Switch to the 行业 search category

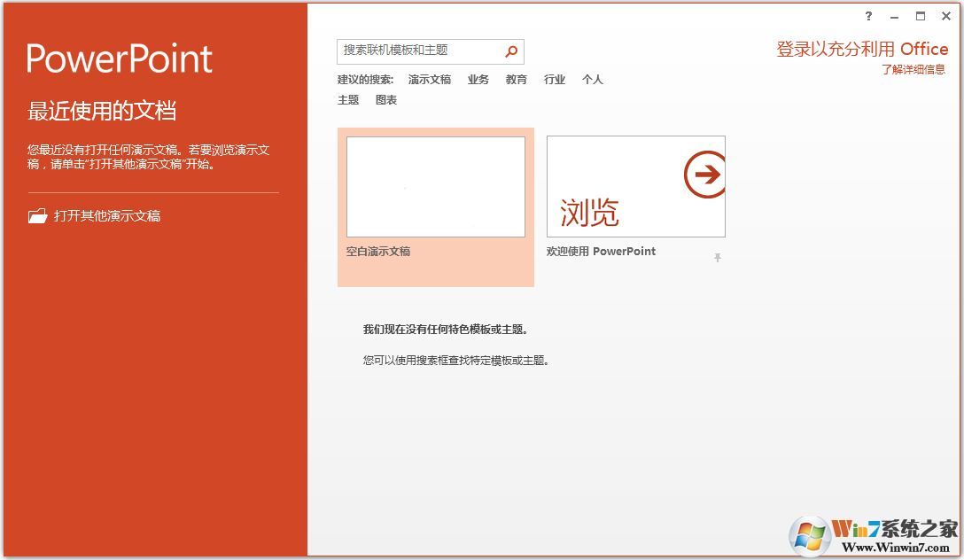554,79
